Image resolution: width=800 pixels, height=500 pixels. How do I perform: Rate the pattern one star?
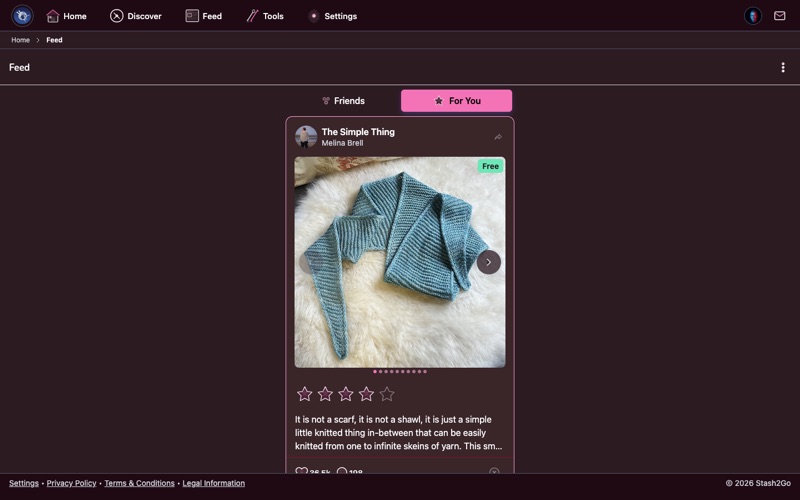point(305,394)
